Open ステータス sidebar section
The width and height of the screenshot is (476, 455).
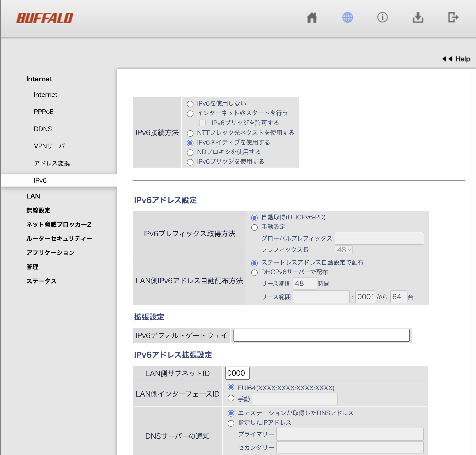click(x=41, y=281)
